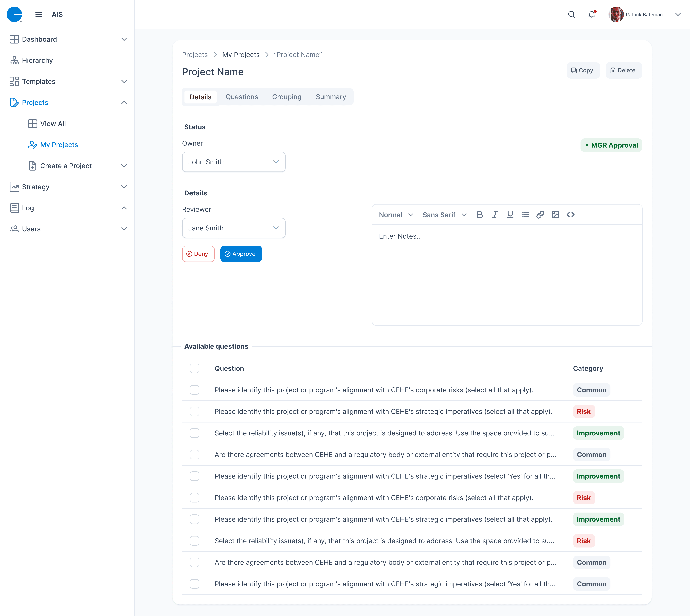Click the code block icon
This screenshot has height=616, width=690.
570,215
